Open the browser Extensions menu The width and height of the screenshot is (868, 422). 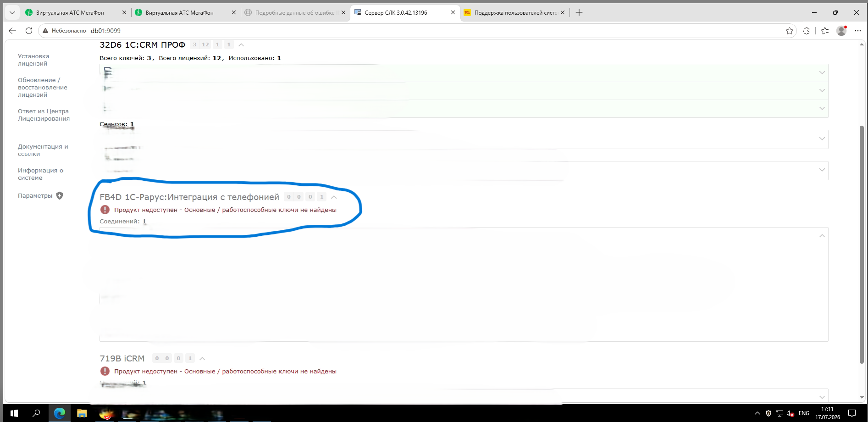(x=807, y=31)
